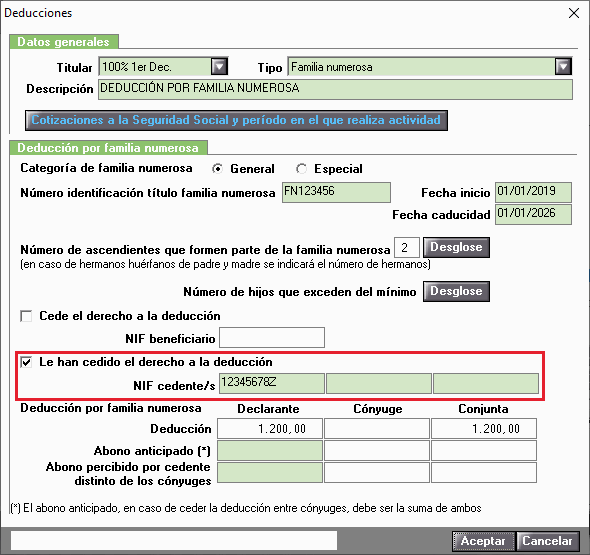Select the Deducción por familia numerosa tab
590x555 pixels.
108,148
